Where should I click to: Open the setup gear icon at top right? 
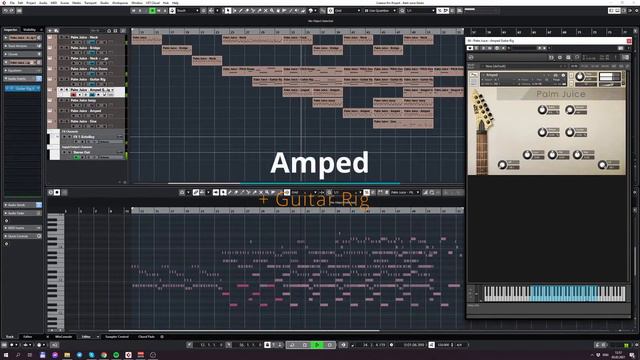click(x=636, y=11)
